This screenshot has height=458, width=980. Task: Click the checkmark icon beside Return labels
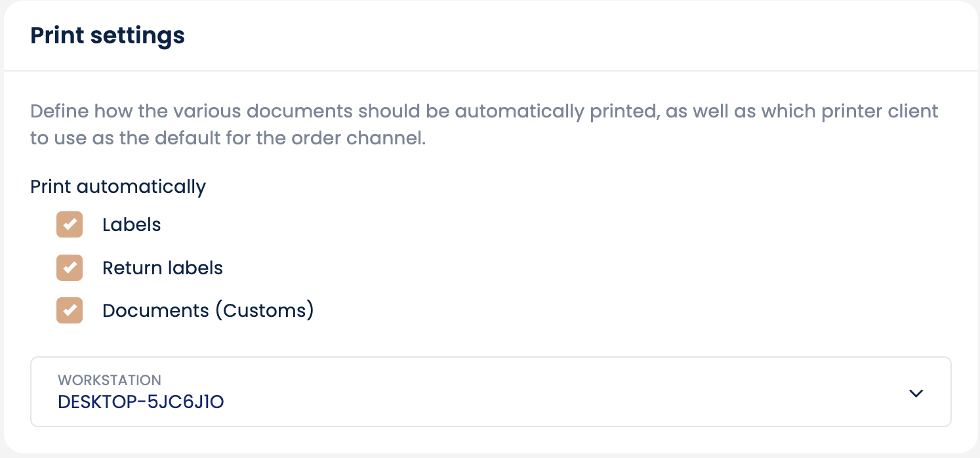pos(70,268)
